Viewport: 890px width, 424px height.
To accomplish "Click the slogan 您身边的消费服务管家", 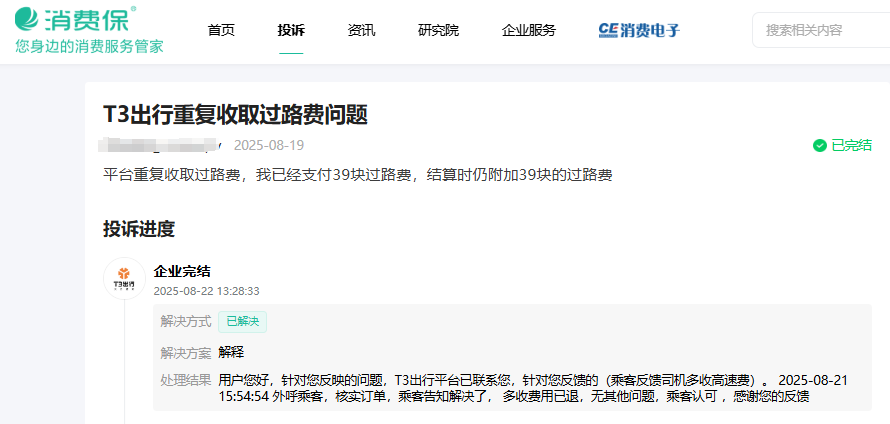I will tap(89, 46).
